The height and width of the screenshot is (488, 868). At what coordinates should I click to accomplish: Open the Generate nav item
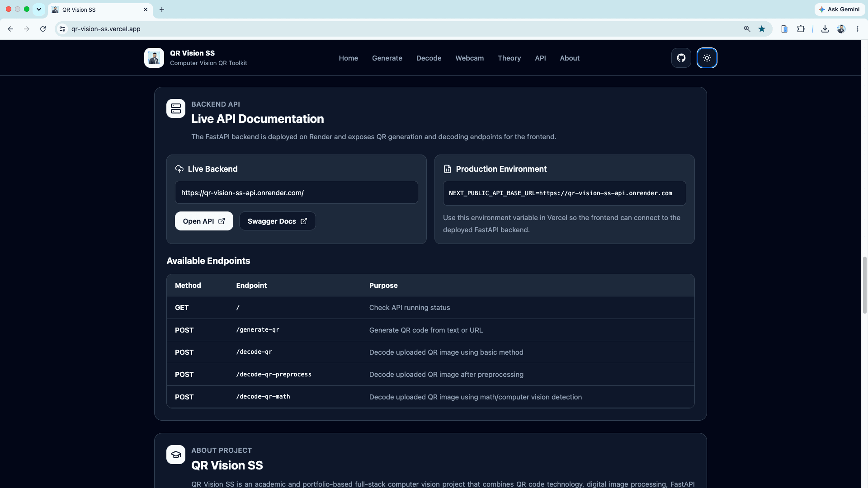387,58
